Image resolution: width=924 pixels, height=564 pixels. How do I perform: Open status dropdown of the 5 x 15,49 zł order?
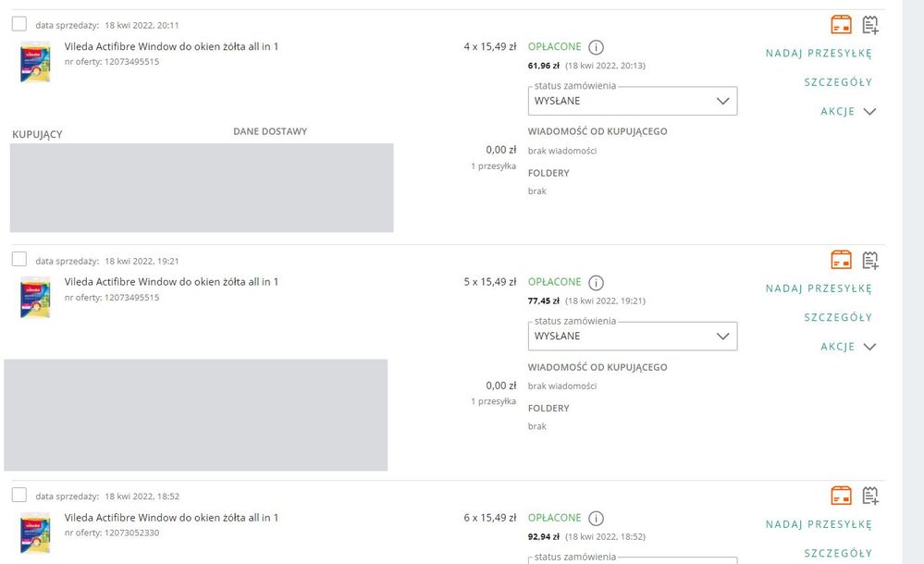[x=633, y=336]
